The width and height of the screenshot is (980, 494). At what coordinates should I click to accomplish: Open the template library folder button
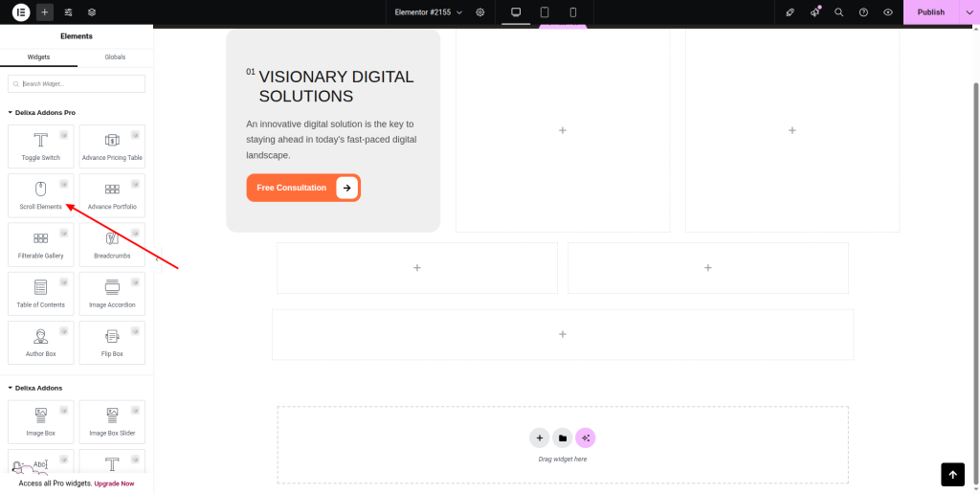563,438
